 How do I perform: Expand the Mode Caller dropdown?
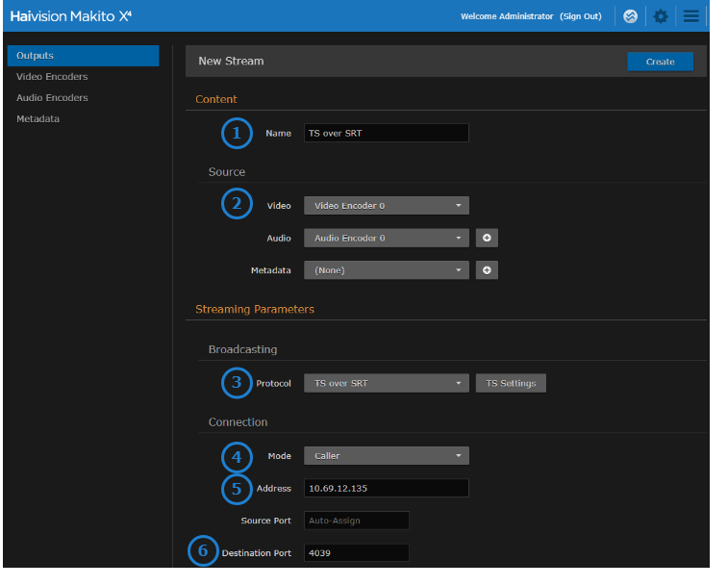(386, 455)
